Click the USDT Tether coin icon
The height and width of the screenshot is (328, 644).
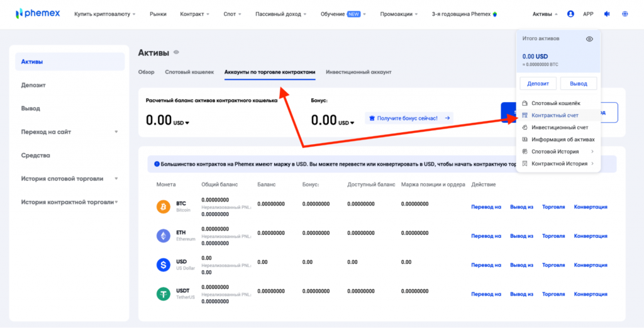pos(164,294)
